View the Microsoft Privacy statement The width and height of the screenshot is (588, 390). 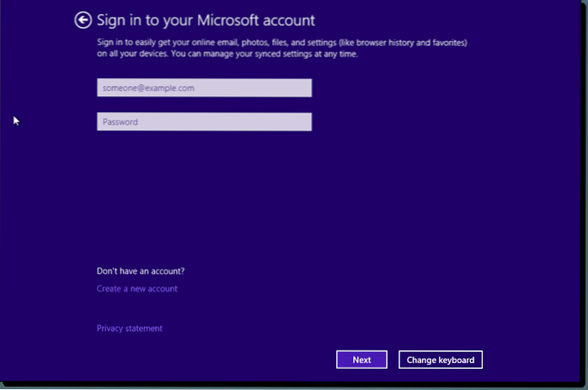click(129, 329)
